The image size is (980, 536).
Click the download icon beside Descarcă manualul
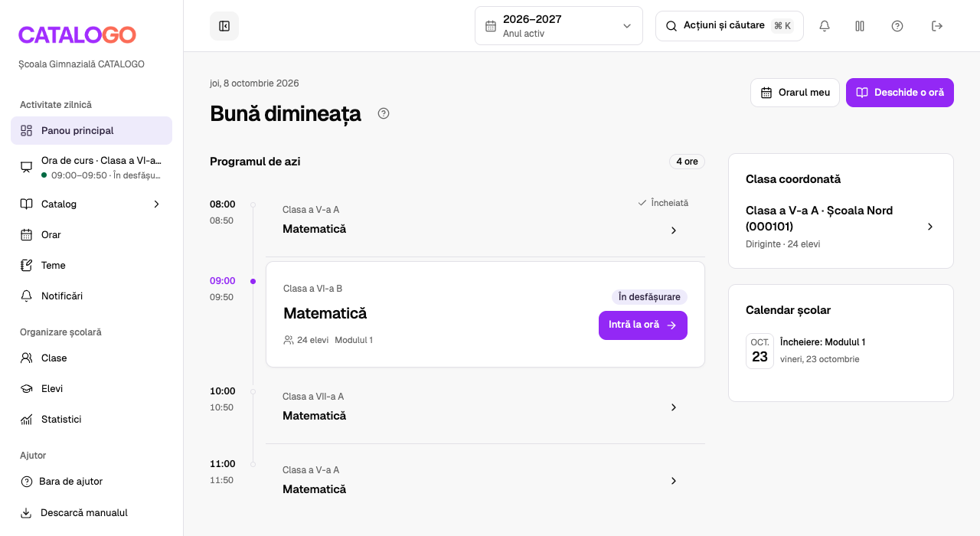(x=26, y=513)
